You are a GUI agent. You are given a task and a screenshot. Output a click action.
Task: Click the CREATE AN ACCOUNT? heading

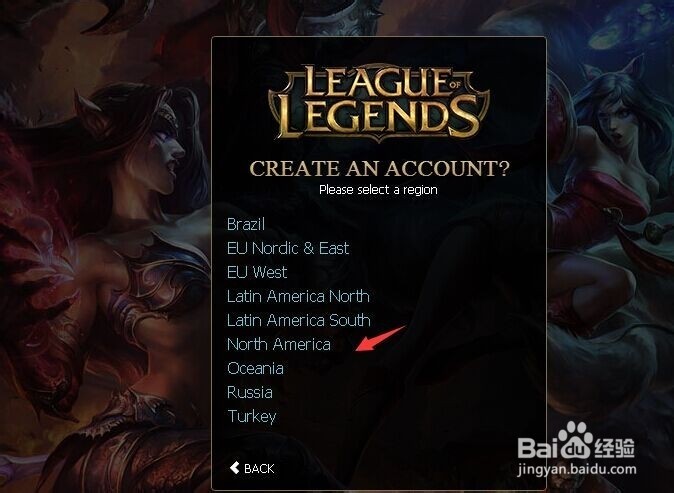coord(379,168)
